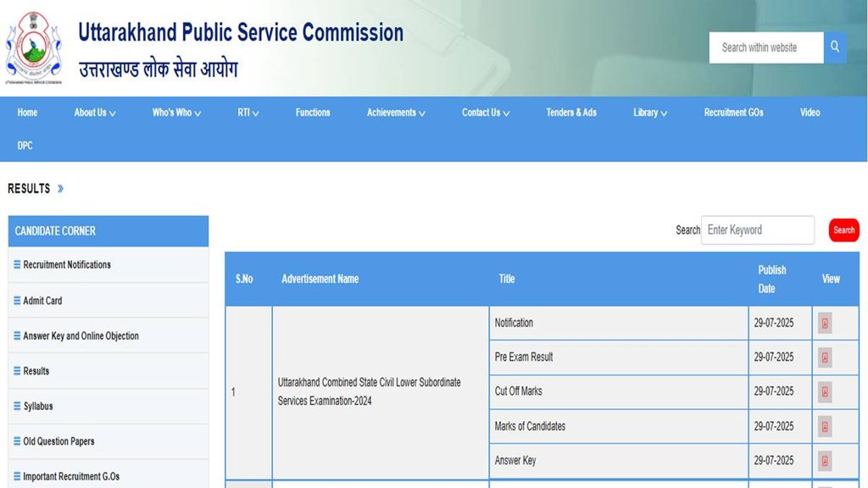Open Recruitment GOs menu item

coord(733,113)
